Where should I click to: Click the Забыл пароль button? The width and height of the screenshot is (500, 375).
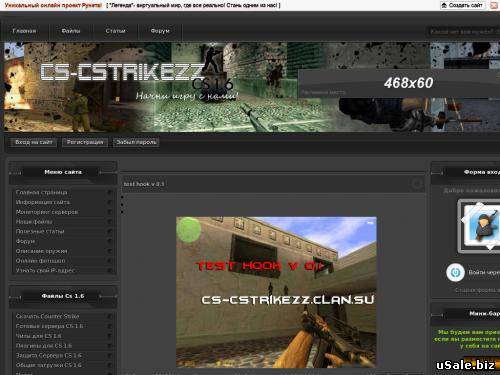tap(136, 142)
